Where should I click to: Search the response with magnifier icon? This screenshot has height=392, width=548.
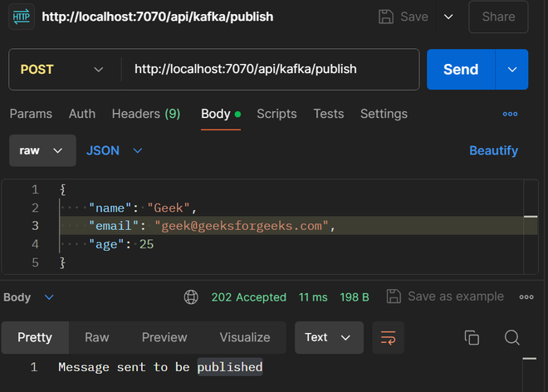512,337
